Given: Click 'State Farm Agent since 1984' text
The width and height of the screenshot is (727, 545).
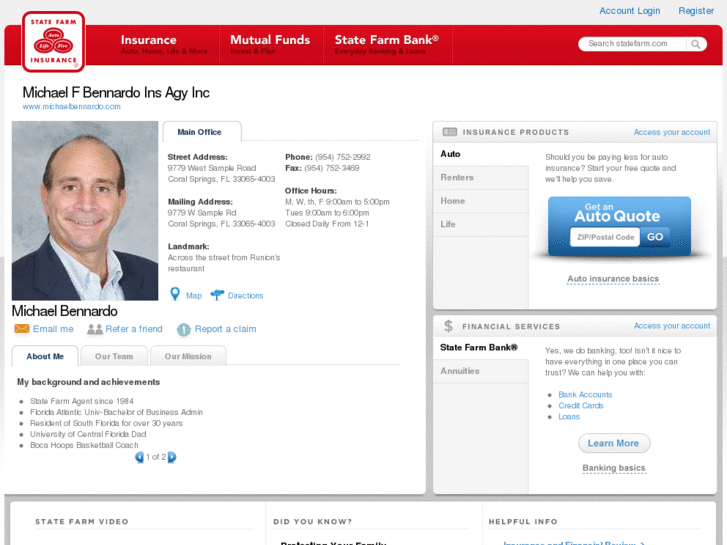Looking at the screenshot, I should click(x=82, y=401).
